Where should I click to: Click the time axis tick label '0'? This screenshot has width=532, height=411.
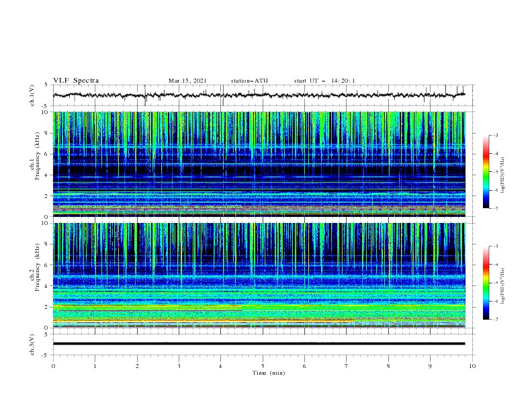click(x=53, y=366)
